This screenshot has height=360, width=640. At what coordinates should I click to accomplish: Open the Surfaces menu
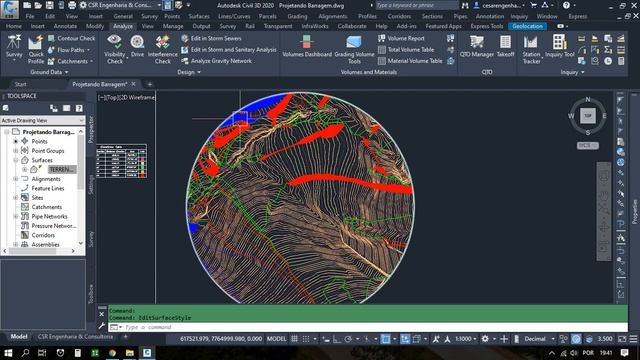coord(199,16)
